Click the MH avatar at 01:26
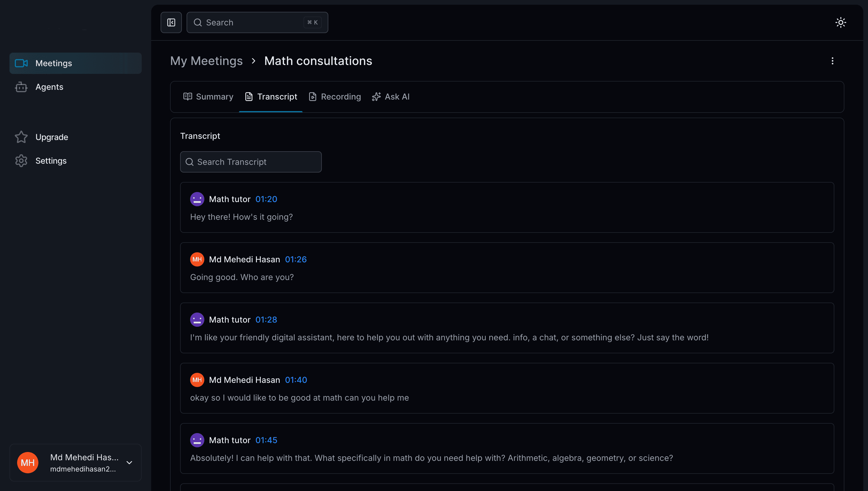 click(x=197, y=259)
